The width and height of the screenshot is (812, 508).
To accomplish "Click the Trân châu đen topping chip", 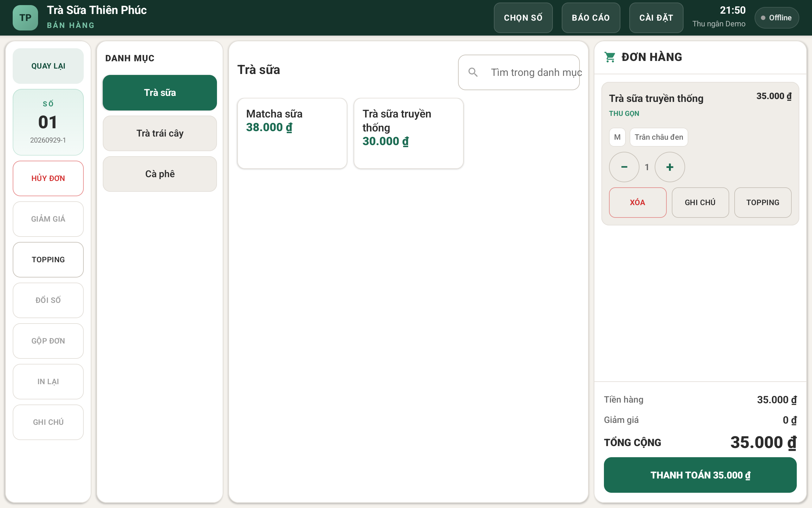I will pos(659,137).
